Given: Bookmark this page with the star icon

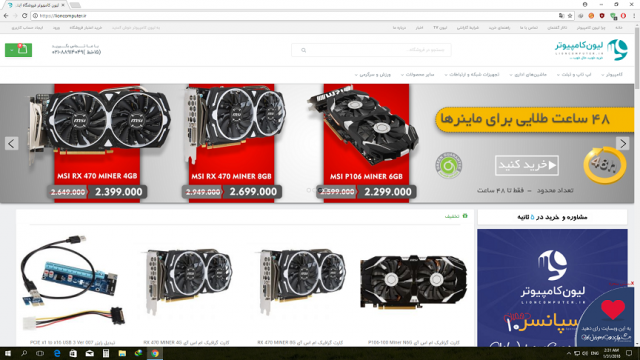Looking at the screenshot, I should point(570,16).
